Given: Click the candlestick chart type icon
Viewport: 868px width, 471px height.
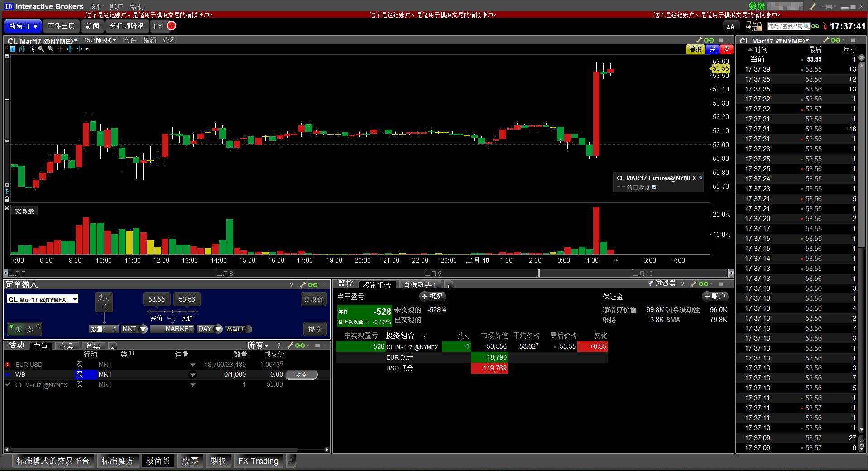Looking at the screenshot, I should (22, 49).
